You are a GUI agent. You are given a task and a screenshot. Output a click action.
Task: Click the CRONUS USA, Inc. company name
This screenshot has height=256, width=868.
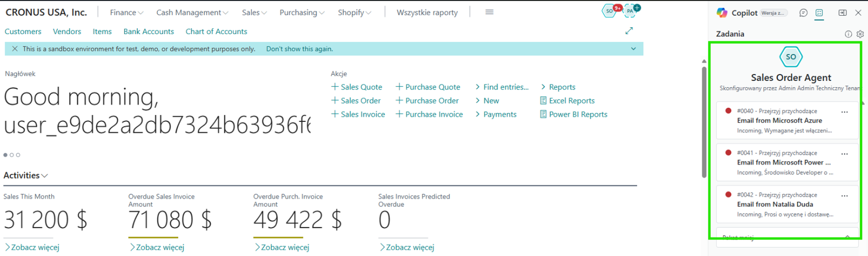tap(46, 12)
